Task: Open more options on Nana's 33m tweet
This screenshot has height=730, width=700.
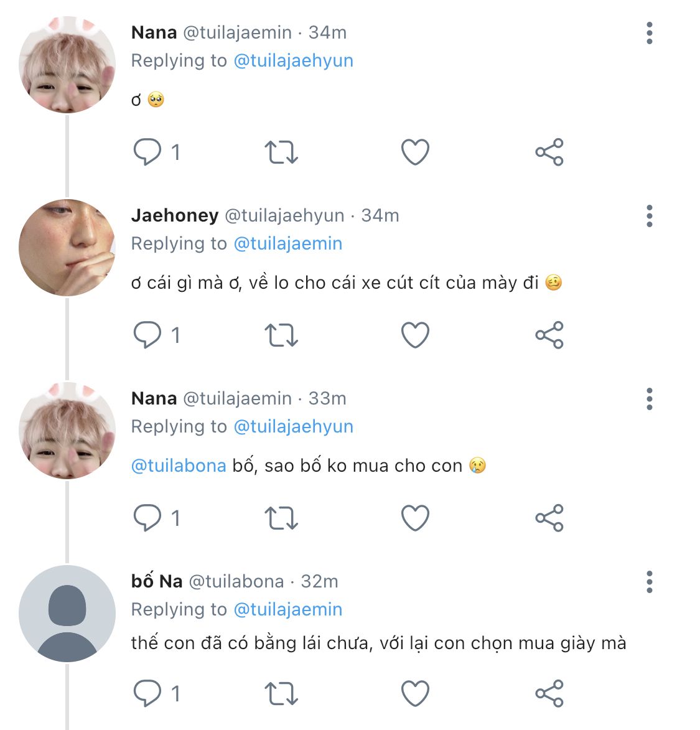Action: [x=649, y=399]
